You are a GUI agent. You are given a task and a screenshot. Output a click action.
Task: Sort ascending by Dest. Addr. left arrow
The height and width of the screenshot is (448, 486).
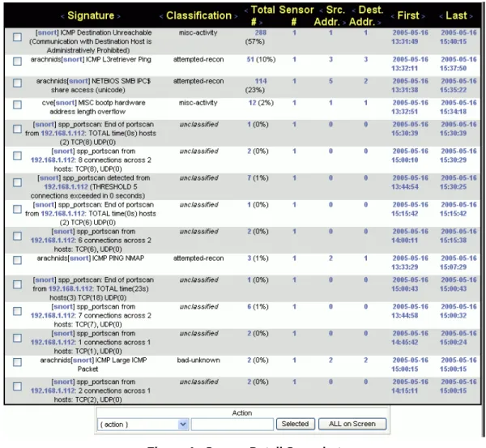(x=354, y=11)
